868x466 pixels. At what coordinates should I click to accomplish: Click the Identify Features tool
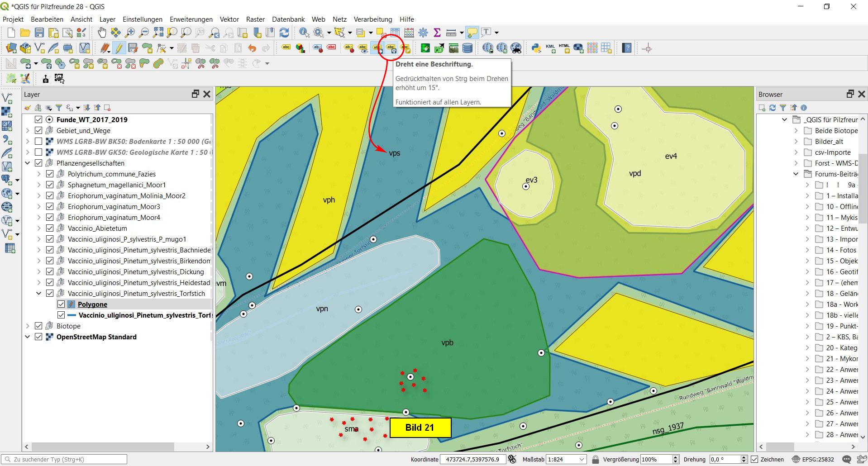(x=304, y=33)
